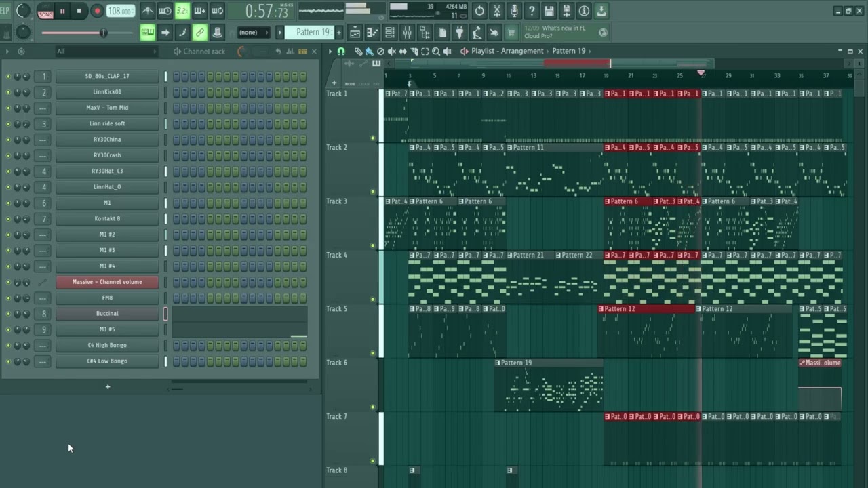Open mixer track selector for Buccinal

(44, 314)
